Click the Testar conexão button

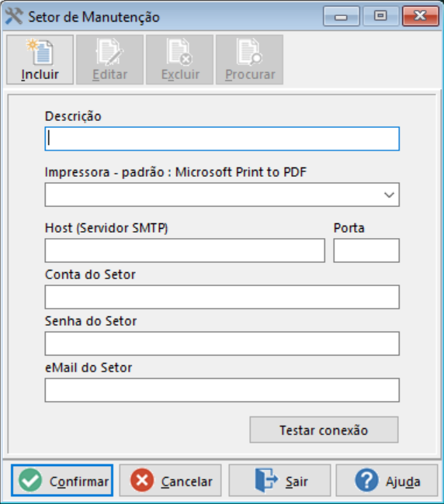coord(324,430)
